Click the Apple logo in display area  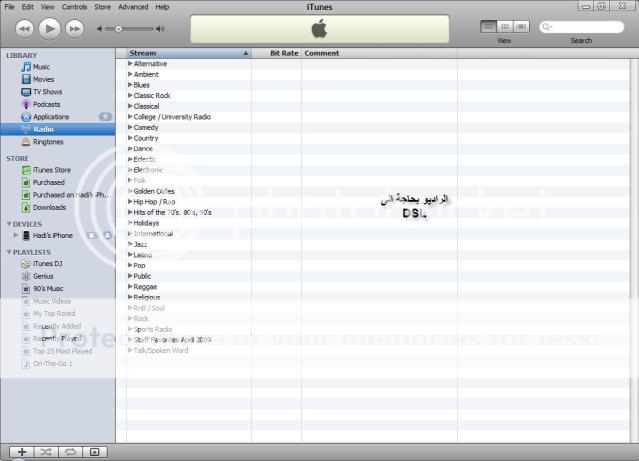pyautogui.click(x=320, y=29)
